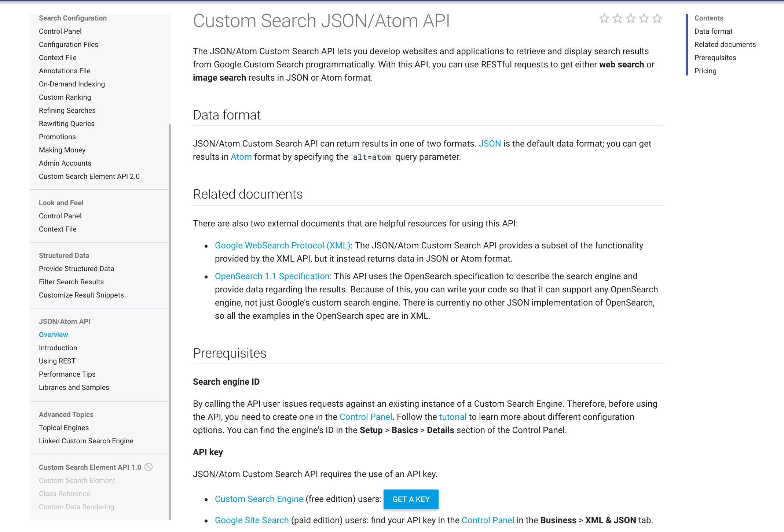This screenshot has height=532, width=784.
Task: Click the Atom format link
Action: tap(241, 157)
